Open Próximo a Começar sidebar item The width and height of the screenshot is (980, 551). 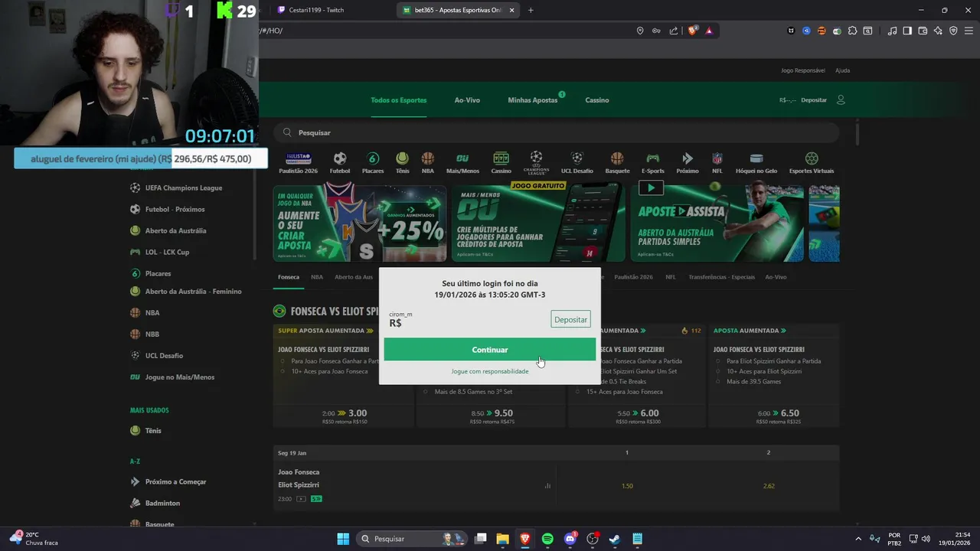(x=175, y=482)
